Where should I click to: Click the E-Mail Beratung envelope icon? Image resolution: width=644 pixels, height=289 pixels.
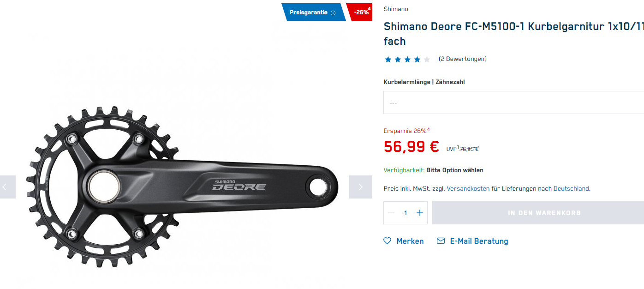[x=441, y=241]
